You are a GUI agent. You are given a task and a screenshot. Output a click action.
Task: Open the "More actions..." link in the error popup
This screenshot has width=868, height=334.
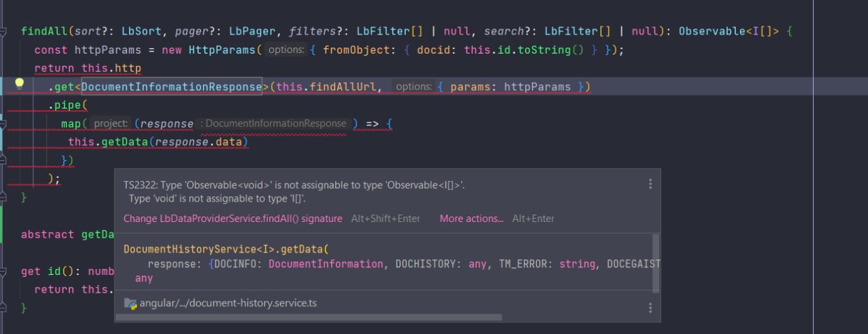pyautogui.click(x=471, y=219)
